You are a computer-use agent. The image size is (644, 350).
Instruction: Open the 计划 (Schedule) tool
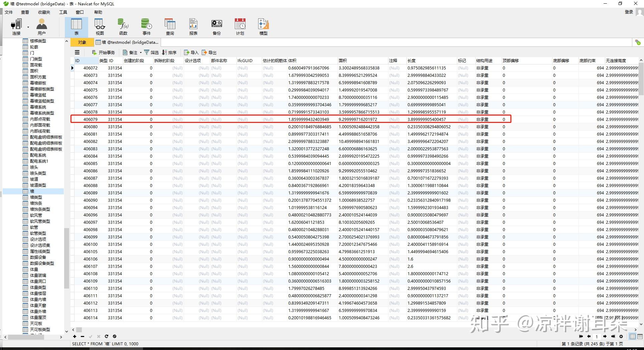pyautogui.click(x=240, y=27)
